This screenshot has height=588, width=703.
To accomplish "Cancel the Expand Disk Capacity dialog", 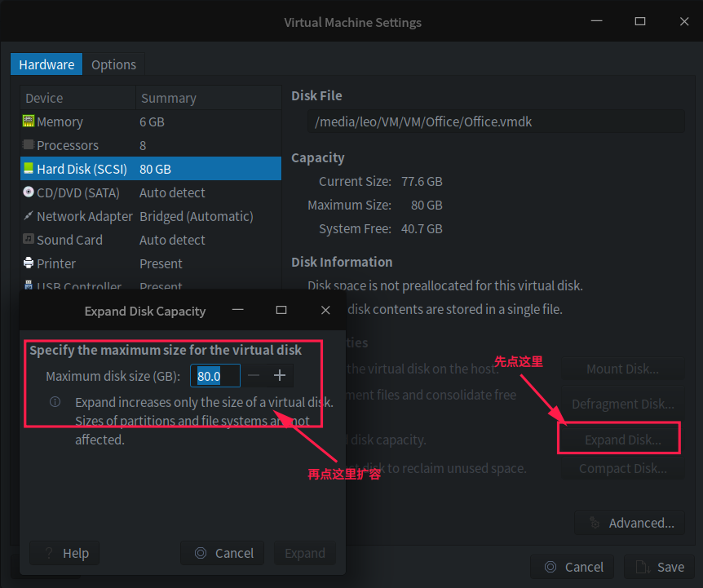I will [x=223, y=553].
